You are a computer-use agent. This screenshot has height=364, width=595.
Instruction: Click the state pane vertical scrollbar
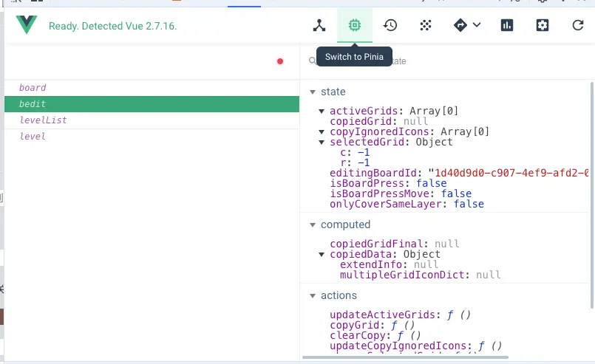[592, 195]
